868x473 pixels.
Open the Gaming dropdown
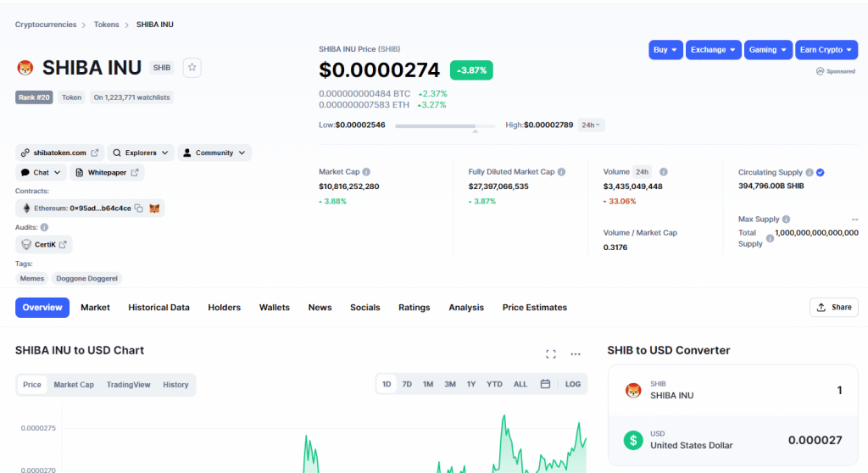(768, 50)
